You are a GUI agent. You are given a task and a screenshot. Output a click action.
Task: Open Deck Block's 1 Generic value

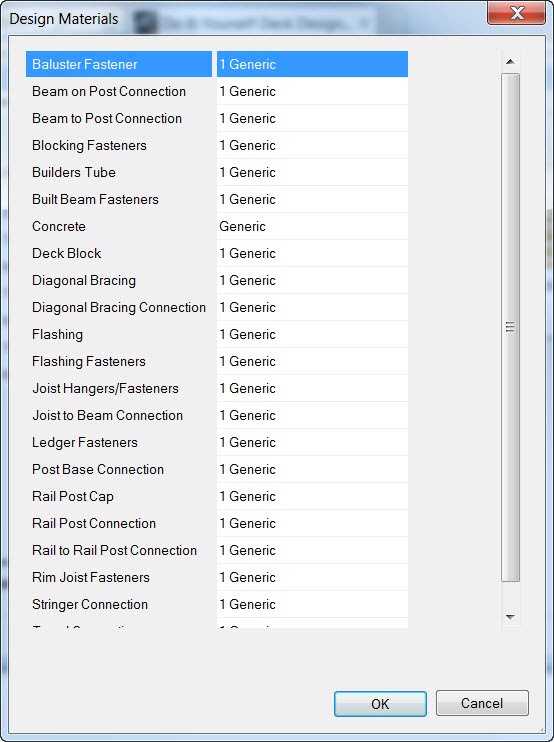[x=312, y=253]
